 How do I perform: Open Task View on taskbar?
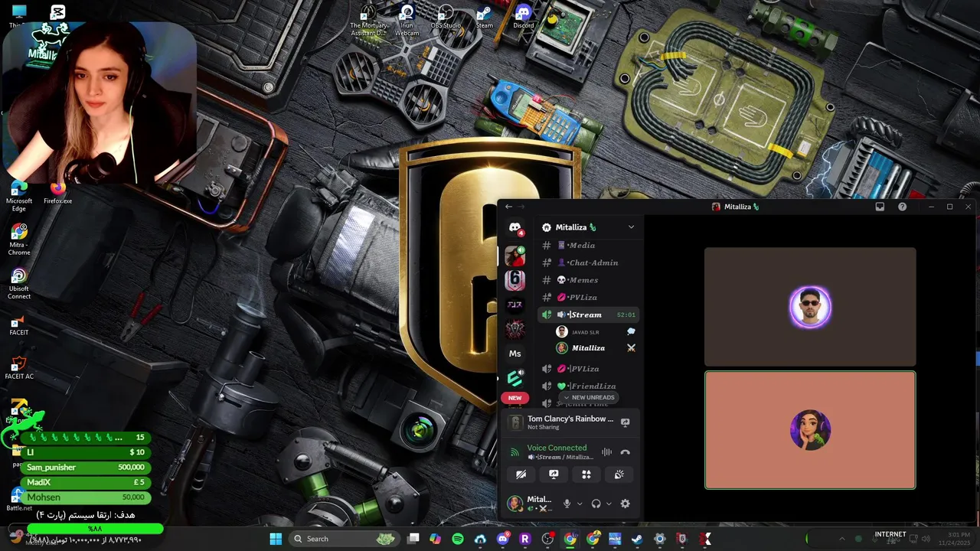coord(413,539)
